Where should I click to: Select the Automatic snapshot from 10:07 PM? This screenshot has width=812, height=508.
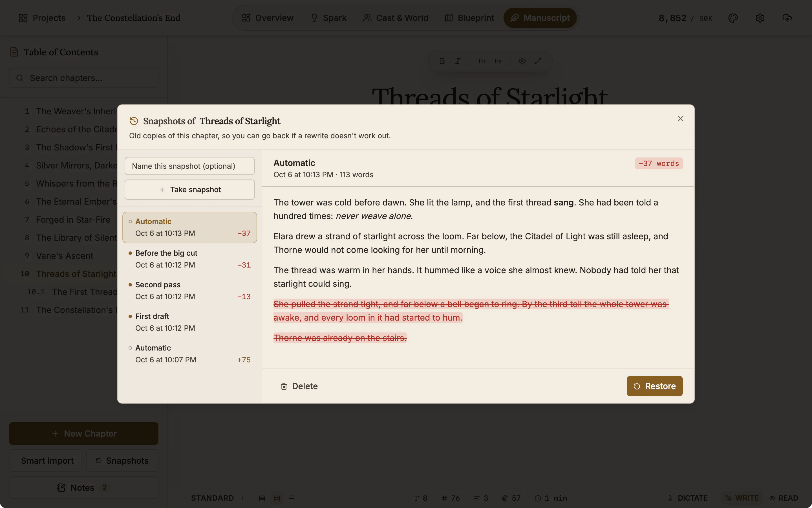click(x=189, y=354)
